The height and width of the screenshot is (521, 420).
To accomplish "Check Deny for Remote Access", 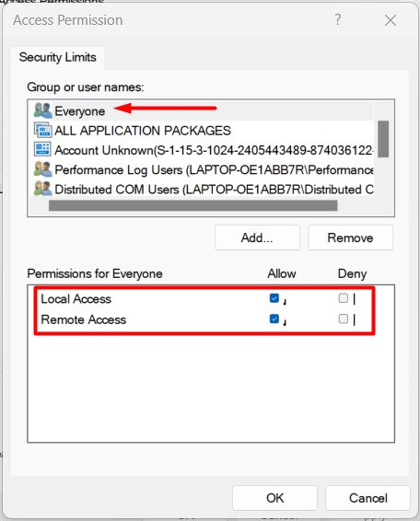I will pos(344,319).
